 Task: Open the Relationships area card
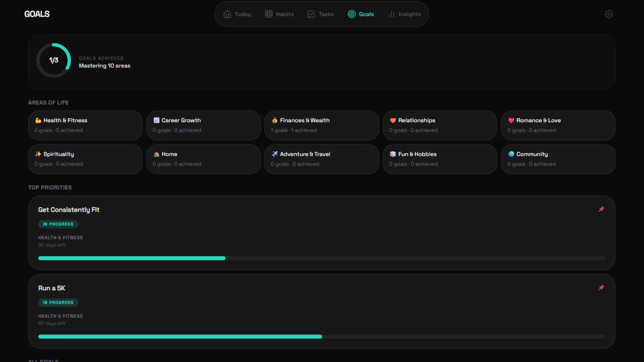440,125
